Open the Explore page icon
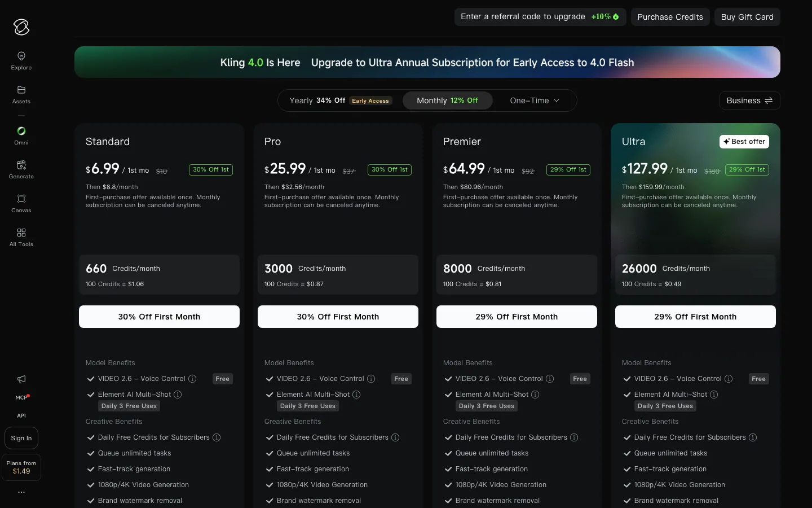This screenshot has width=812, height=508. tap(21, 56)
